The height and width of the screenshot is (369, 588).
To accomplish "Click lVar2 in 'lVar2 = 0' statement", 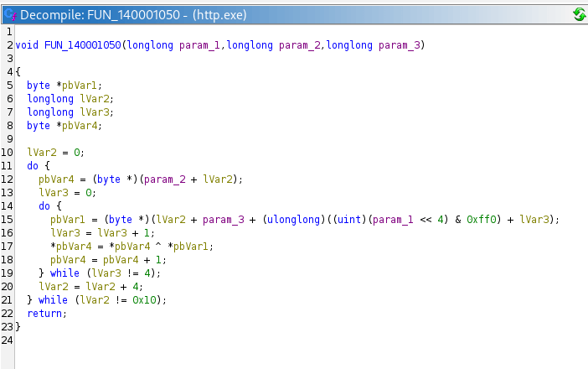I will pyautogui.click(x=42, y=153).
